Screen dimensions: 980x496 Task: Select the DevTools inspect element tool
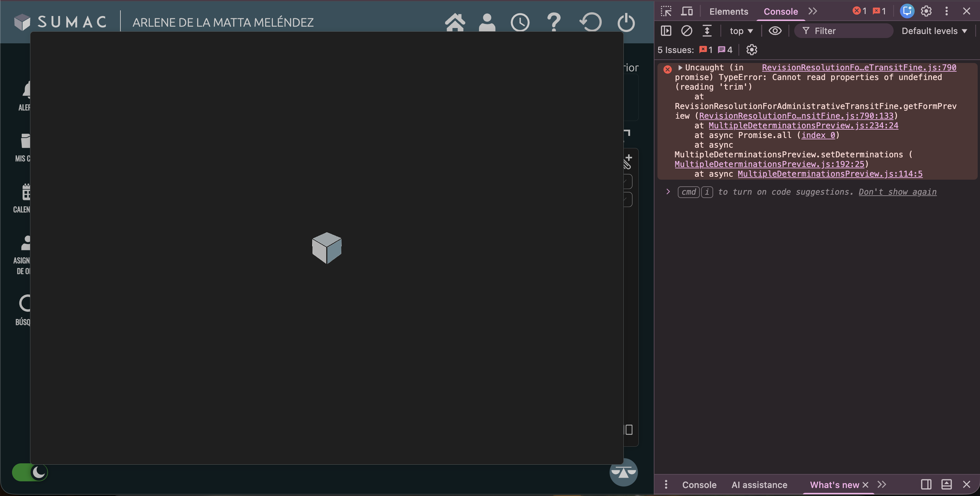click(x=666, y=11)
